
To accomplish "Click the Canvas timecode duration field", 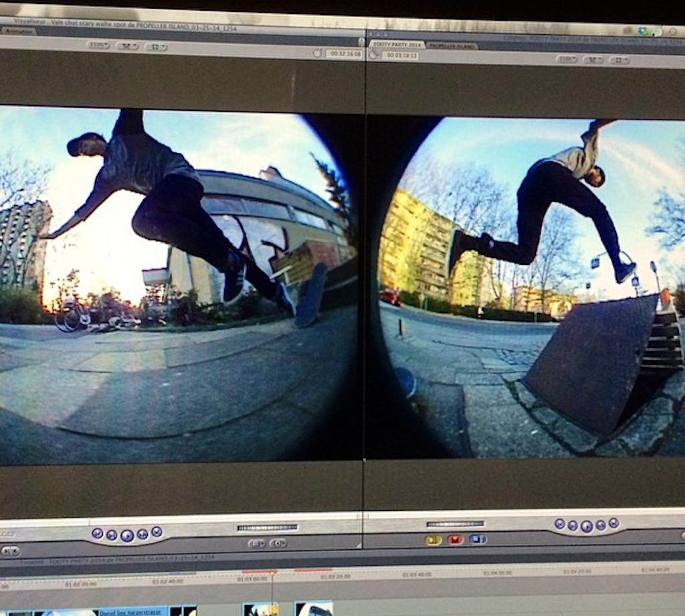I will point(401,56).
